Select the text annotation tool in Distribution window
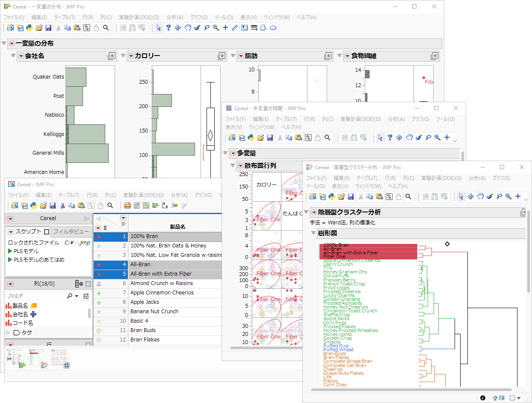The image size is (532, 403). [244, 28]
